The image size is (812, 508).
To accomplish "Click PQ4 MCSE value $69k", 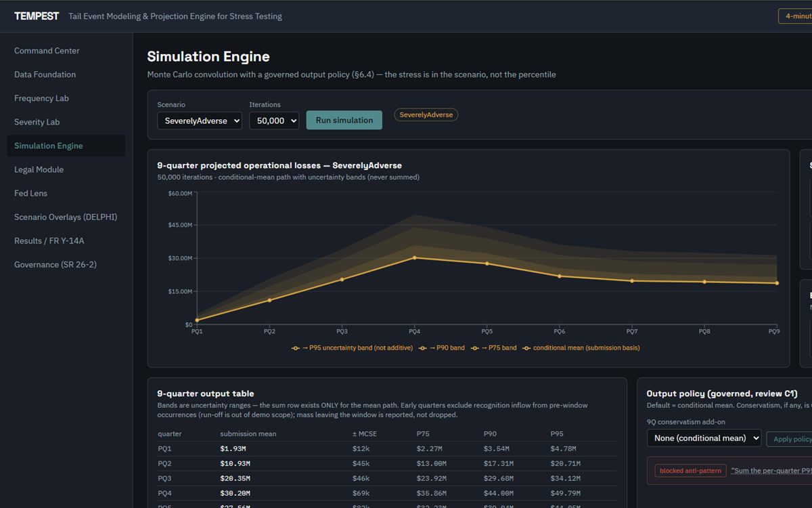I will pyautogui.click(x=361, y=493).
